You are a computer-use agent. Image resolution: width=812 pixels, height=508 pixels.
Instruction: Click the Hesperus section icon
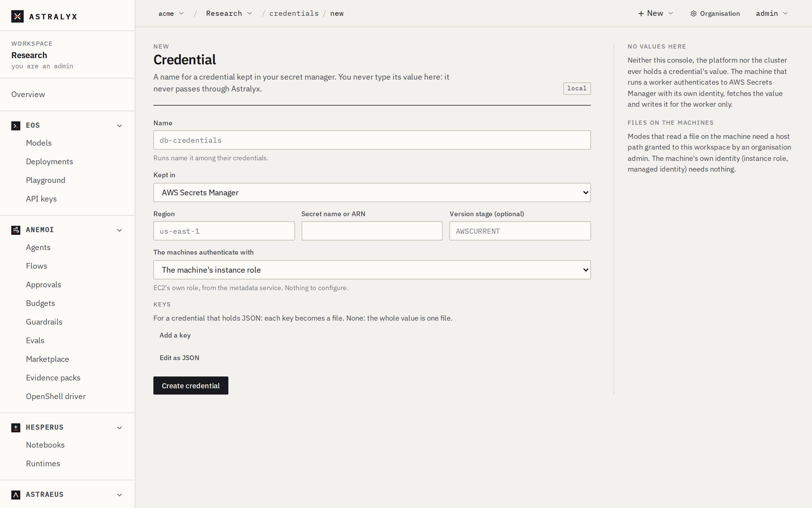point(16,428)
